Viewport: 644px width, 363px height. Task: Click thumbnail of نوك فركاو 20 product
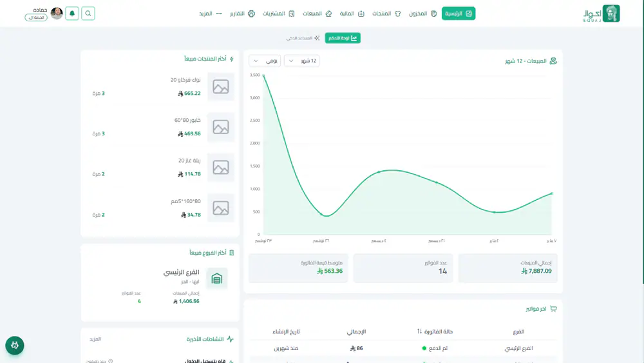[x=221, y=87]
